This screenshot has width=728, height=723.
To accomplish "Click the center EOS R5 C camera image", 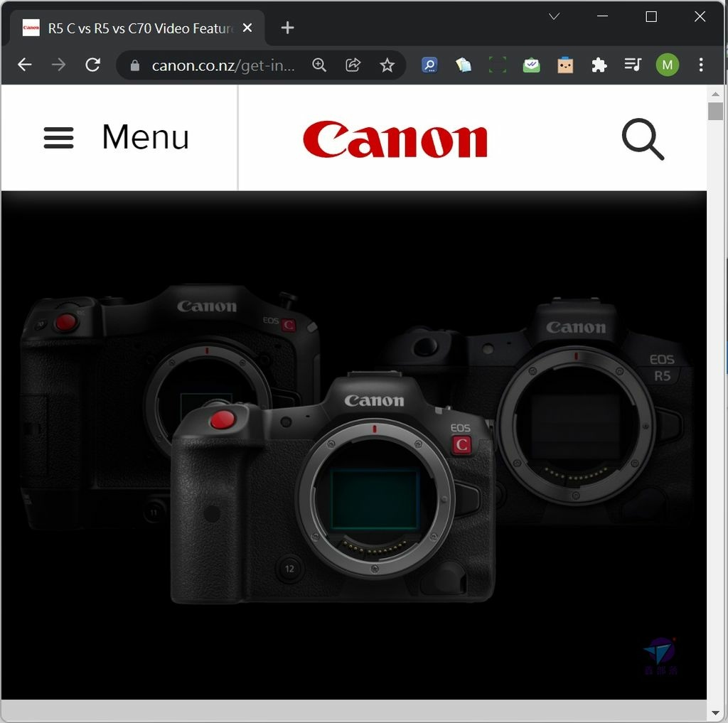I will (333, 488).
